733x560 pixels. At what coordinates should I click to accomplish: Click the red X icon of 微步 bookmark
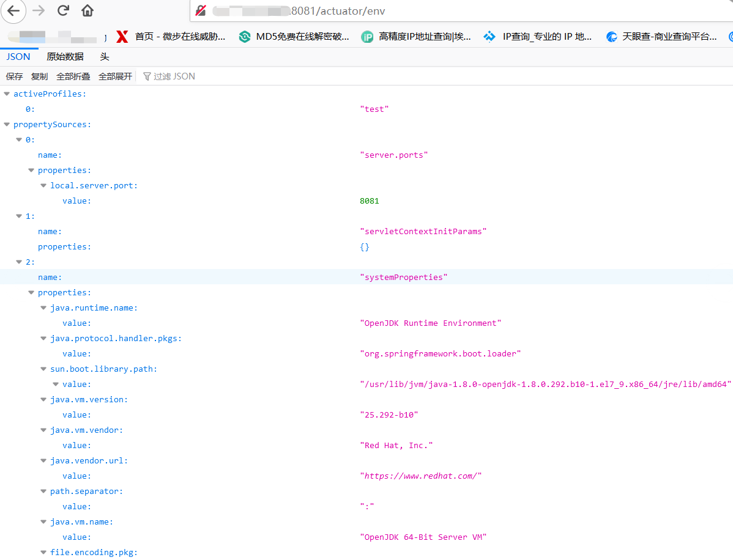(122, 37)
